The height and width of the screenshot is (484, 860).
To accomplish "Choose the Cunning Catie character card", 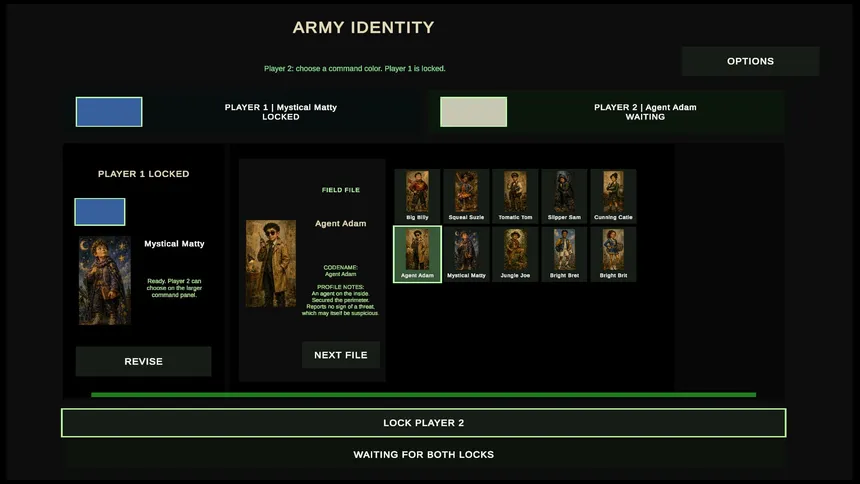I will pos(613,196).
